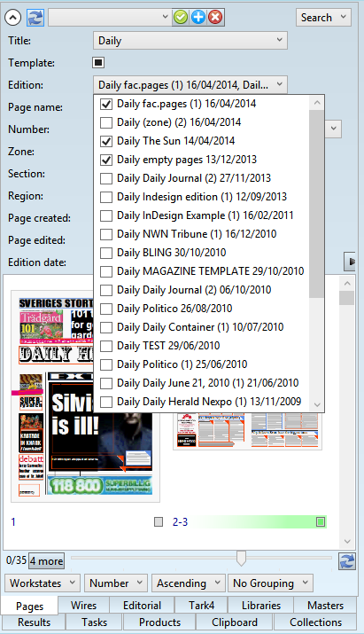Click the thumbnail size slider handle
The height and width of the screenshot is (634, 364).
(x=241, y=559)
